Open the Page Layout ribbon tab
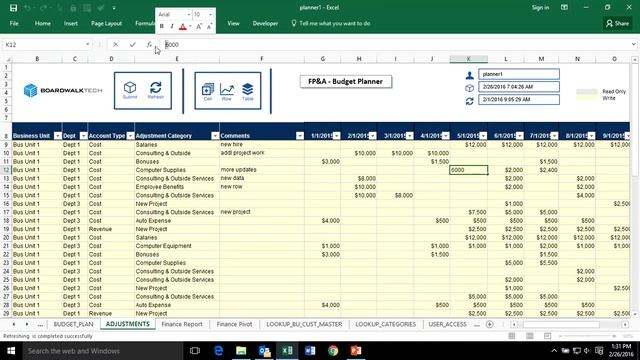640x360 pixels. point(106,23)
